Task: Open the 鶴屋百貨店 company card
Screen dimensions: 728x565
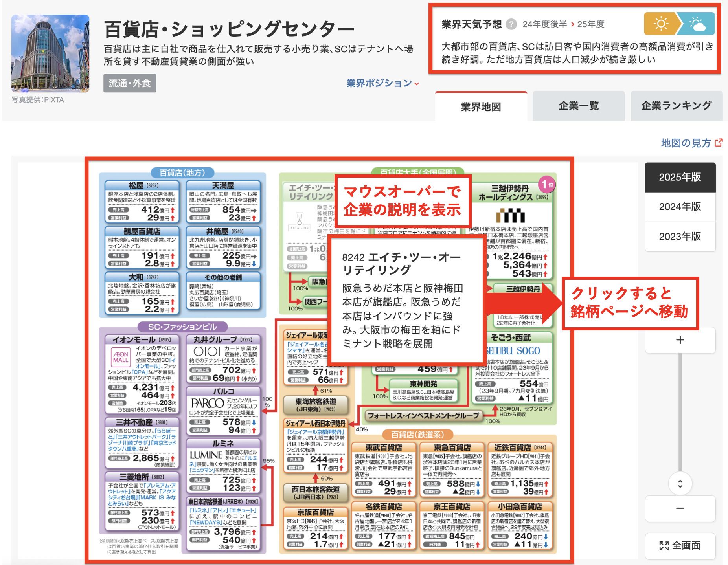Action: point(142,248)
